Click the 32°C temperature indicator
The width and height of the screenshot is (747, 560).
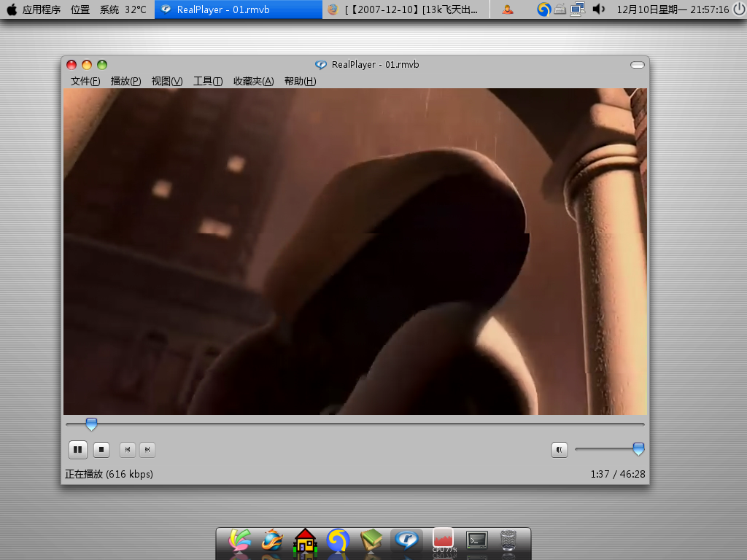click(136, 9)
